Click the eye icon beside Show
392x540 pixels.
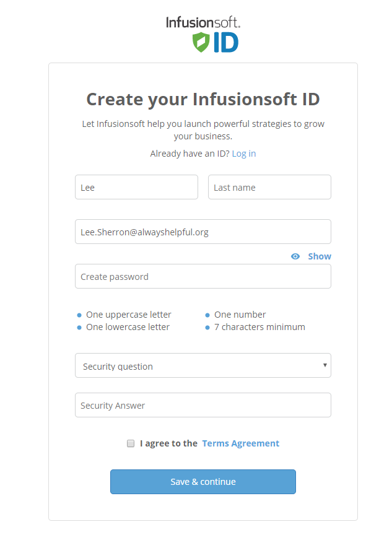click(x=295, y=256)
